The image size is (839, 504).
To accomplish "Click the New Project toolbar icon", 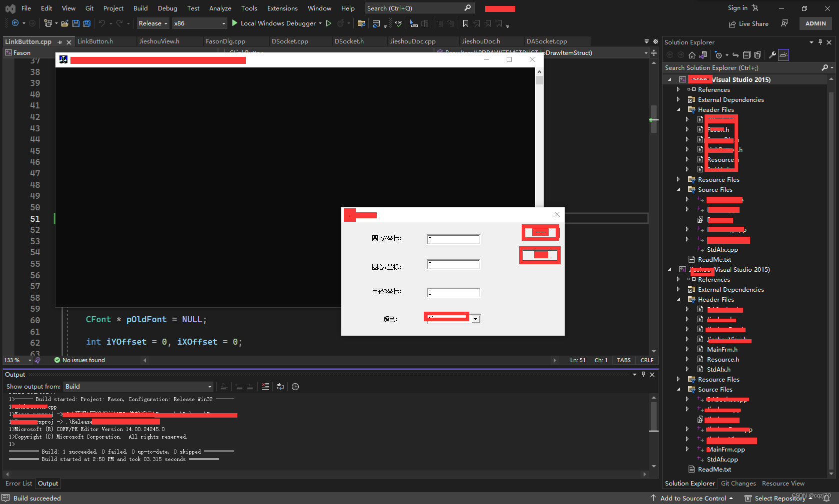I will pos(48,23).
